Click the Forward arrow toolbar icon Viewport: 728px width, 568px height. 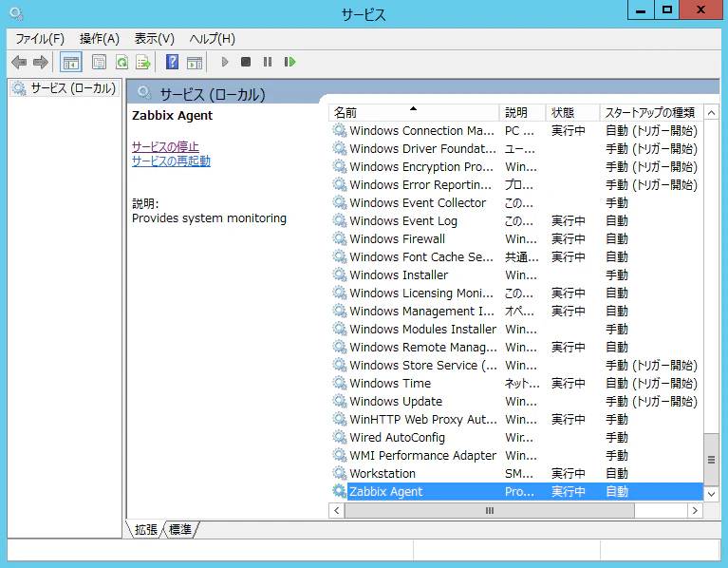click(41, 63)
